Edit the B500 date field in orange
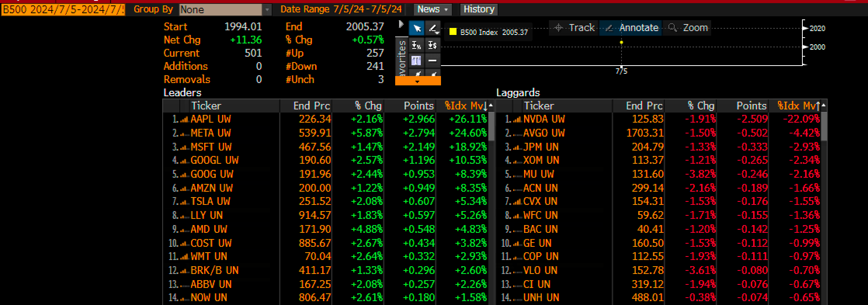 pyautogui.click(x=63, y=10)
